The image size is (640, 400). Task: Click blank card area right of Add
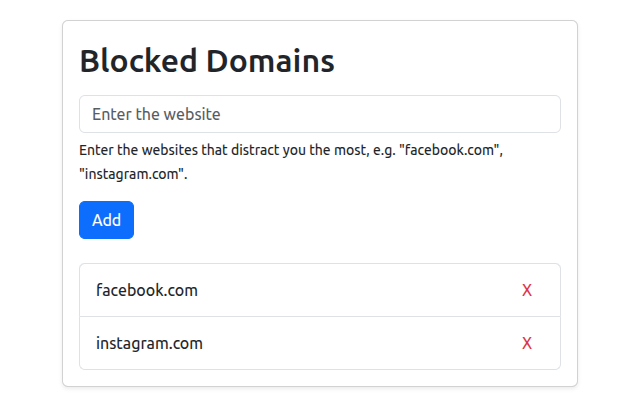point(350,220)
